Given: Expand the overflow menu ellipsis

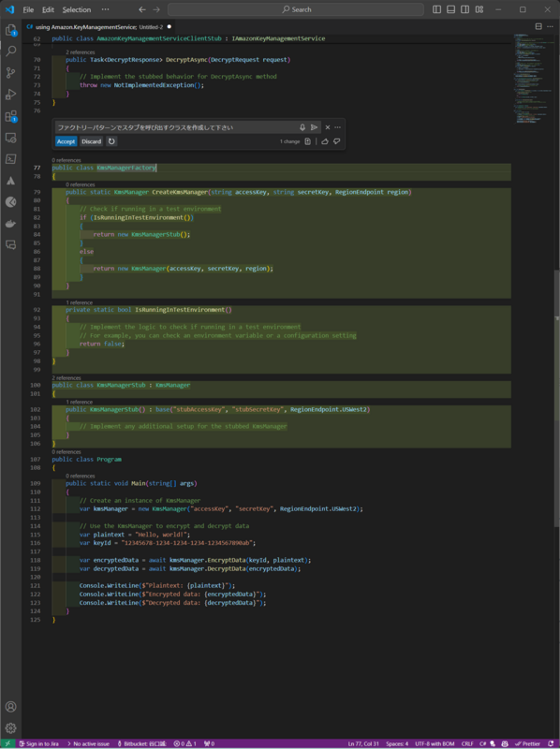Looking at the screenshot, I should 105,9.
